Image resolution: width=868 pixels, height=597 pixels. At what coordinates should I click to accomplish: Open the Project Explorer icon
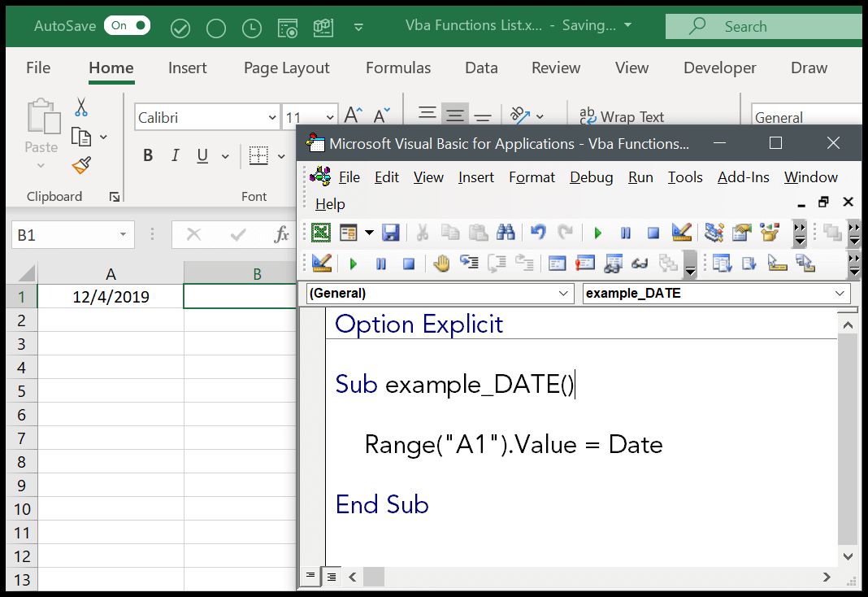point(713,233)
